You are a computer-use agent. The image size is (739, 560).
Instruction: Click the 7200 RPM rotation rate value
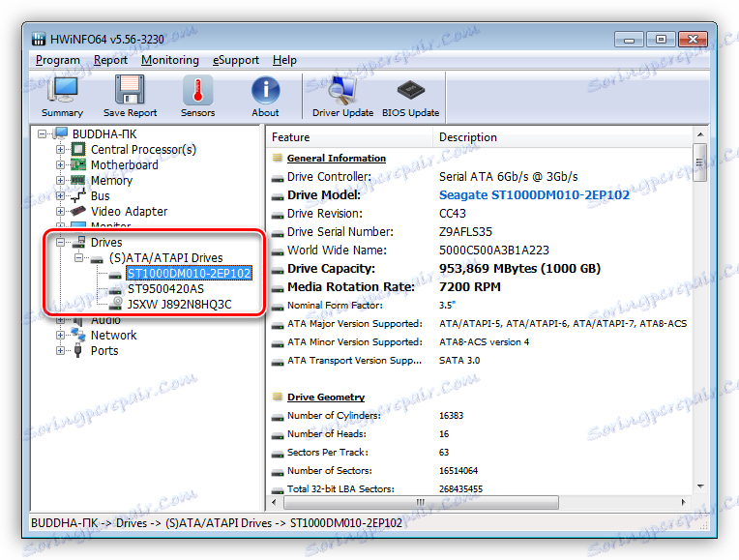[x=470, y=287]
